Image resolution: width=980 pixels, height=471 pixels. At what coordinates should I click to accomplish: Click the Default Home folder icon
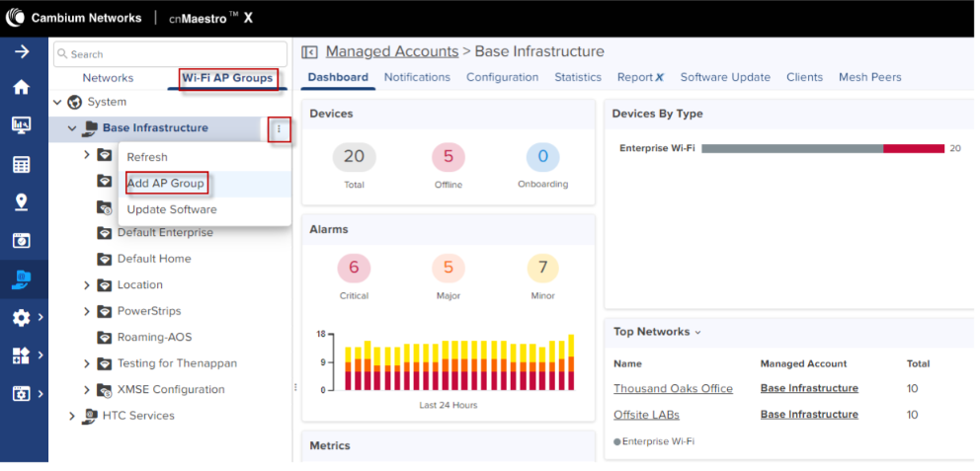coord(105,259)
